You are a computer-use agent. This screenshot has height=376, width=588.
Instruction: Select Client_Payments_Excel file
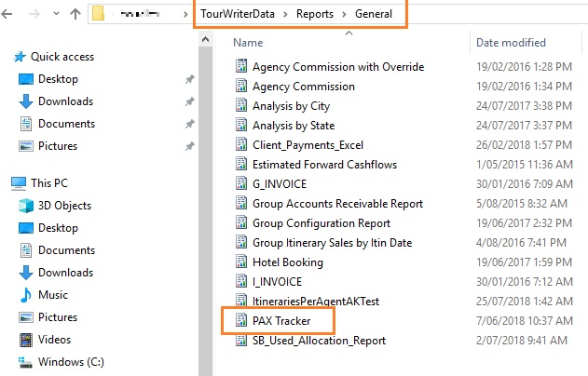coord(308,145)
